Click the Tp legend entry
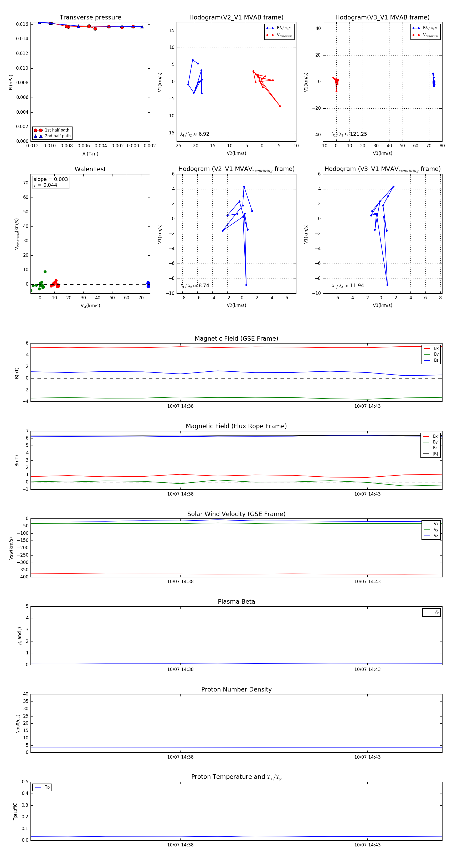473x868 pixels. tap(42, 788)
